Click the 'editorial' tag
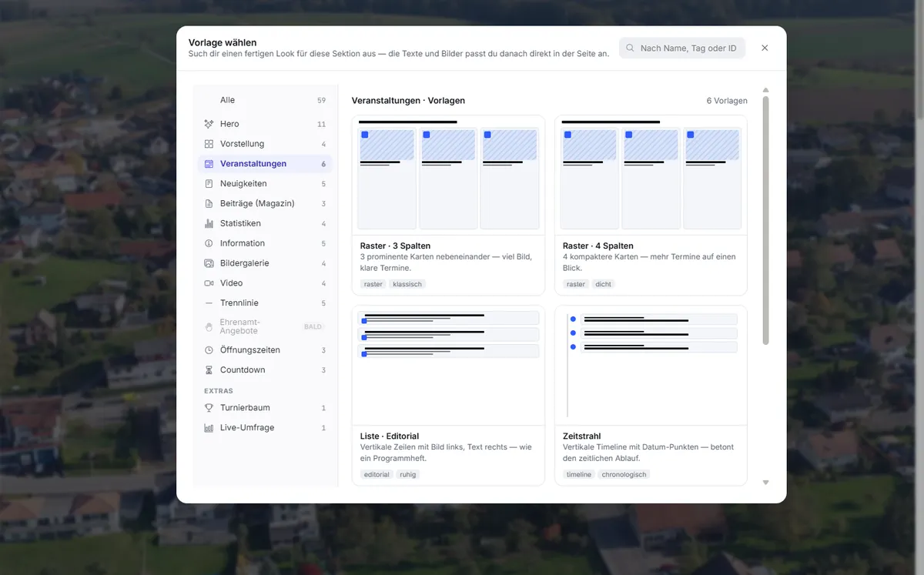The width and height of the screenshot is (924, 575). point(377,475)
